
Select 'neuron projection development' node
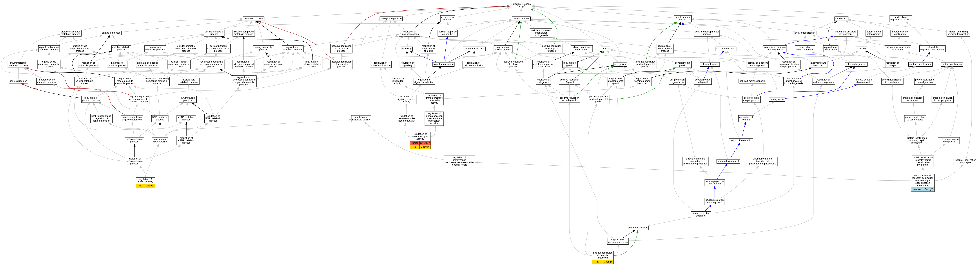[714, 183]
